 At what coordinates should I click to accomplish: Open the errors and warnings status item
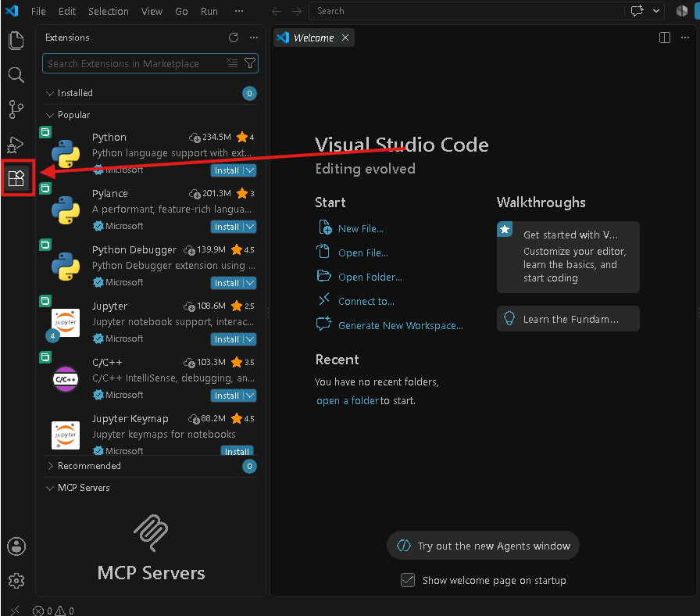coord(53,611)
